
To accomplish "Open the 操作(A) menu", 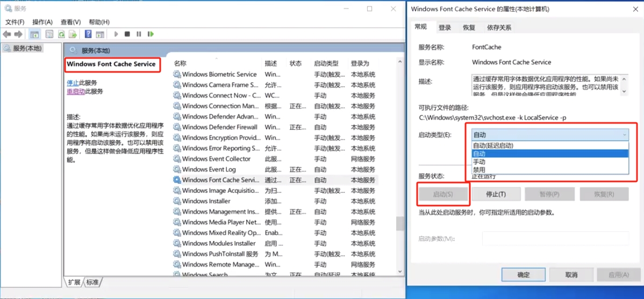I will (x=42, y=21).
